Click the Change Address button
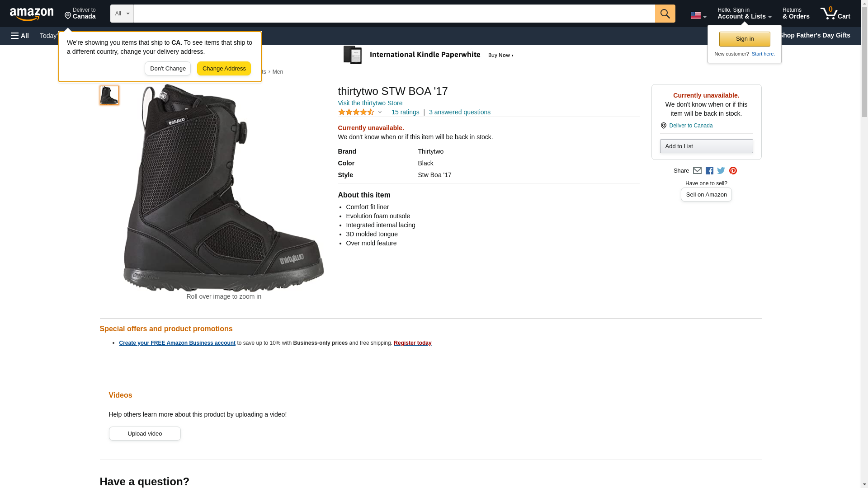The width and height of the screenshot is (868, 488). pos(224,69)
